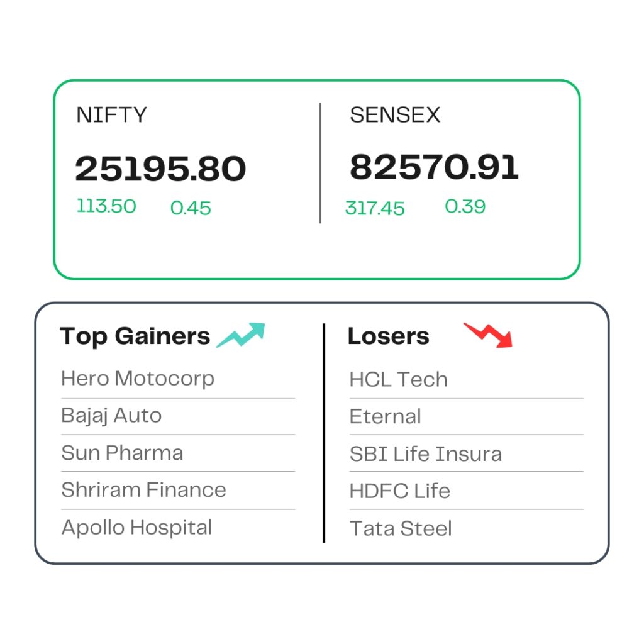Click the red downward trend arrow icon
This screenshot has height=644, width=644.
point(488,335)
